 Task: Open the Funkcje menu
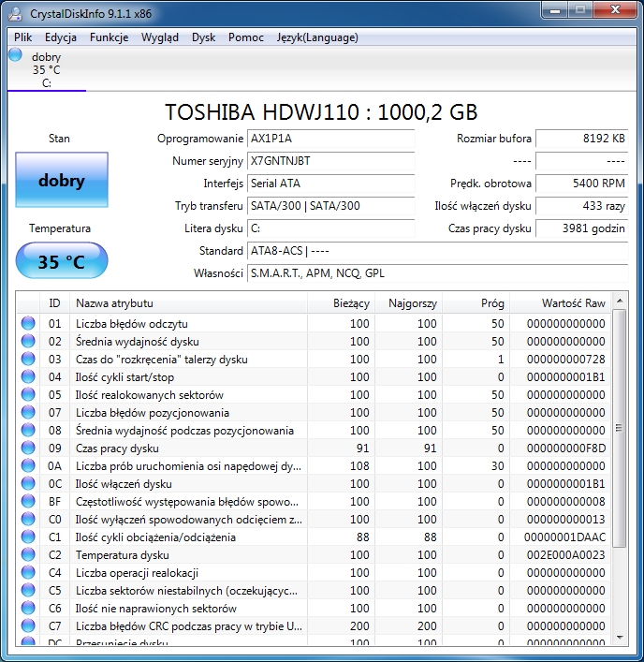(109, 37)
